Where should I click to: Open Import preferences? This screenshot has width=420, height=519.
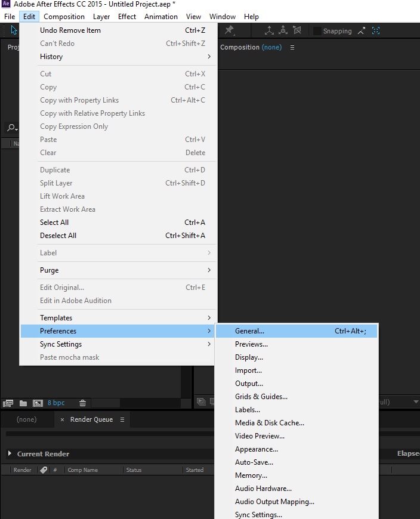click(x=297, y=370)
